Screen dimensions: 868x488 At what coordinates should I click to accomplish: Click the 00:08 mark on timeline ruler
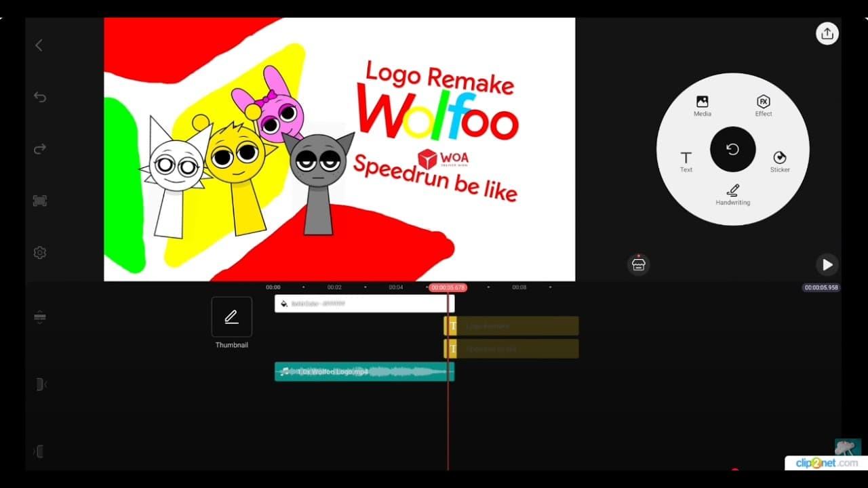(x=519, y=287)
